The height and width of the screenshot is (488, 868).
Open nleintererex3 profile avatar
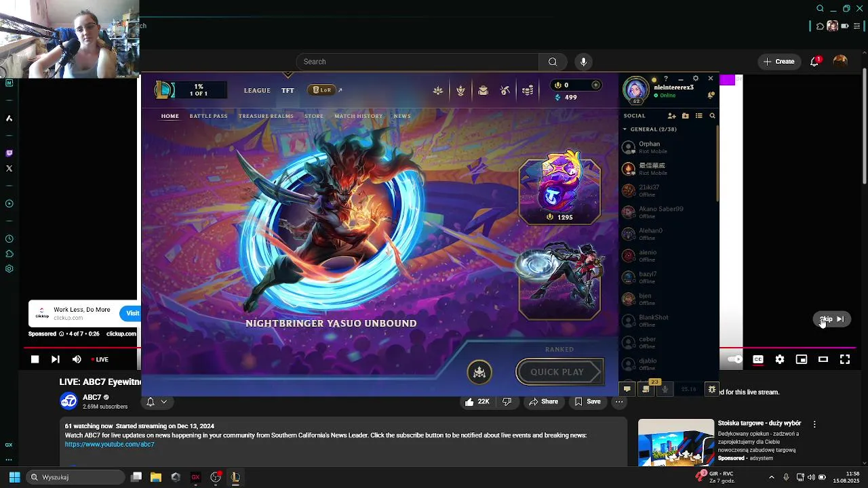[636, 89]
